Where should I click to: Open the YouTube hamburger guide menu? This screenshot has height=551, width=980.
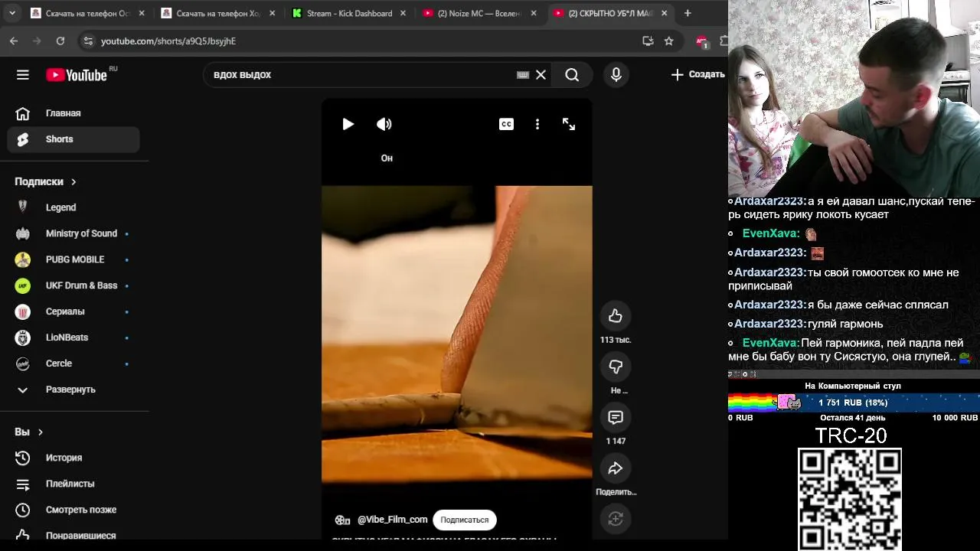(23, 74)
